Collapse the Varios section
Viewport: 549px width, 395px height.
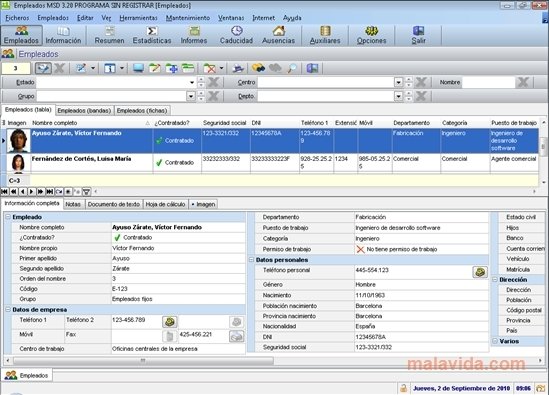click(x=495, y=341)
